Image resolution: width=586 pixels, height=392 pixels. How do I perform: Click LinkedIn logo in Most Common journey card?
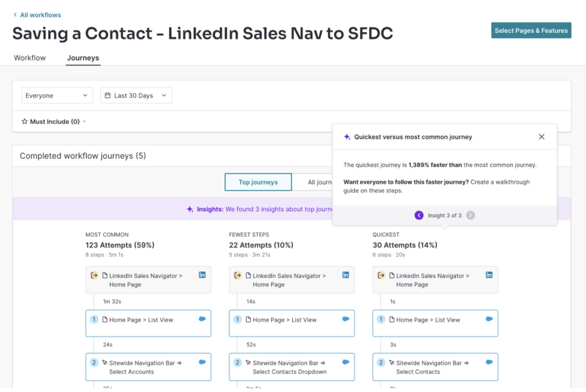click(x=202, y=275)
